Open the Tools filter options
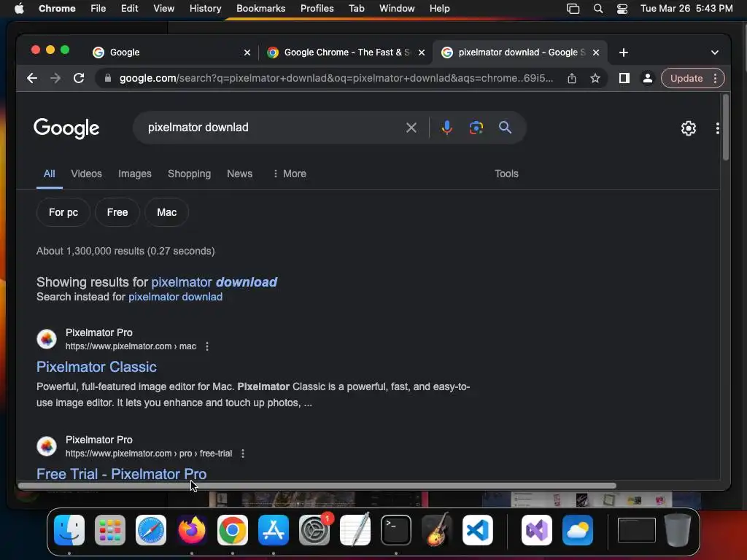The width and height of the screenshot is (747, 560). pos(506,174)
